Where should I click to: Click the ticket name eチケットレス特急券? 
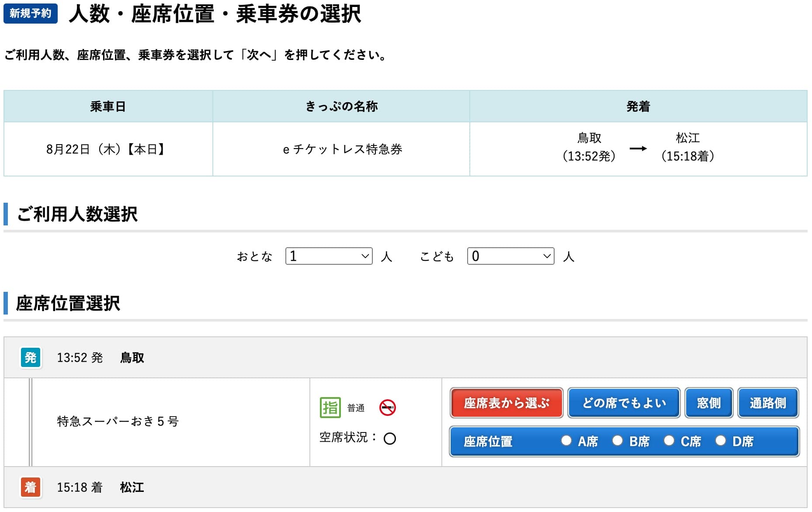point(342,149)
